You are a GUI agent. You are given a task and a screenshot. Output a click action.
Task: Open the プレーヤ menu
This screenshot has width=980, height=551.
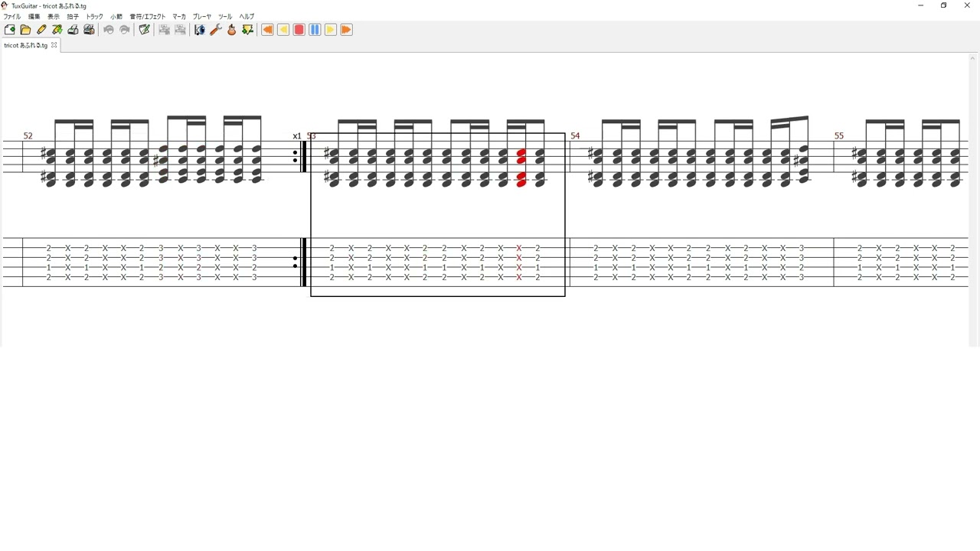tap(202, 16)
